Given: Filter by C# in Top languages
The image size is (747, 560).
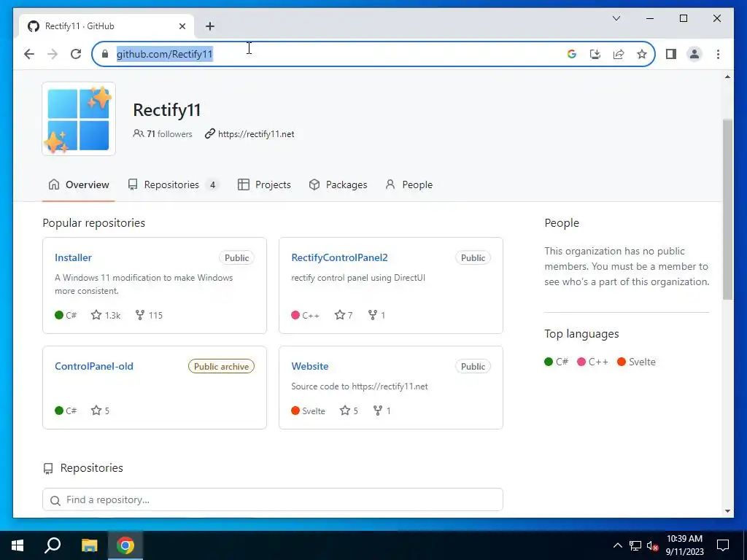Looking at the screenshot, I should pyautogui.click(x=556, y=362).
